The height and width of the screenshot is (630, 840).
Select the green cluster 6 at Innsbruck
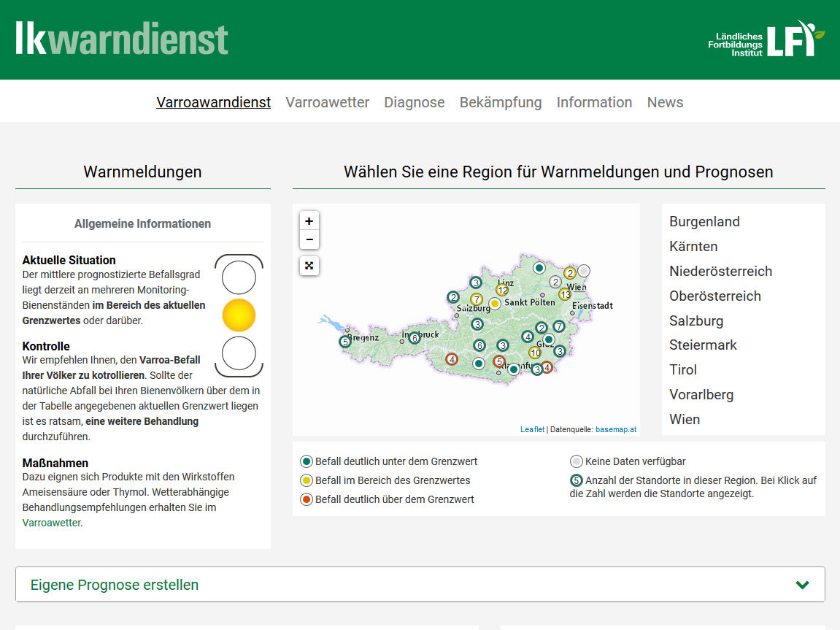tap(415, 337)
